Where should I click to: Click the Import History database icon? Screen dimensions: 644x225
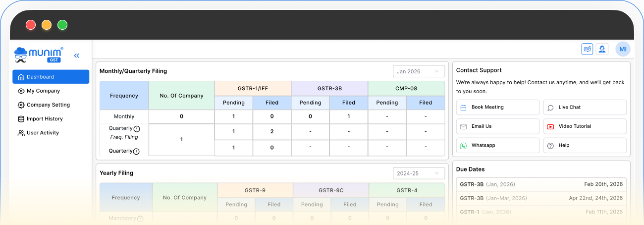[x=21, y=119]
